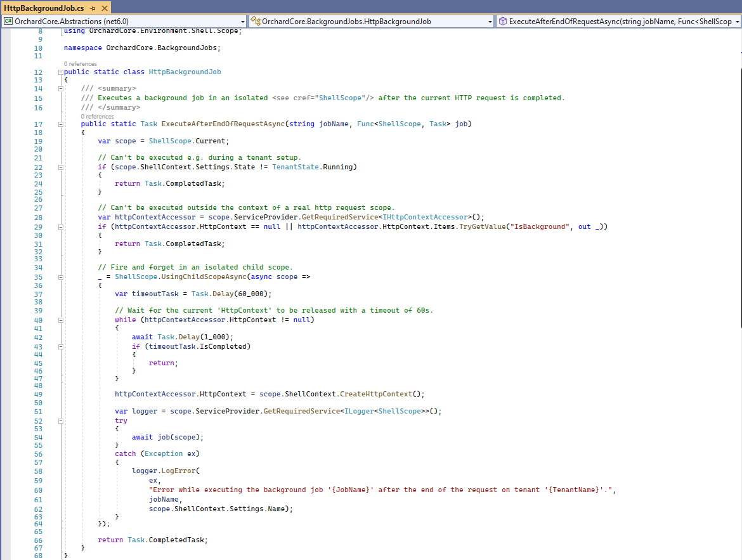The width and height of the screenshot is (742, 560).
Task: Click line number 17 in the margin
Action: tap(38, 124)
